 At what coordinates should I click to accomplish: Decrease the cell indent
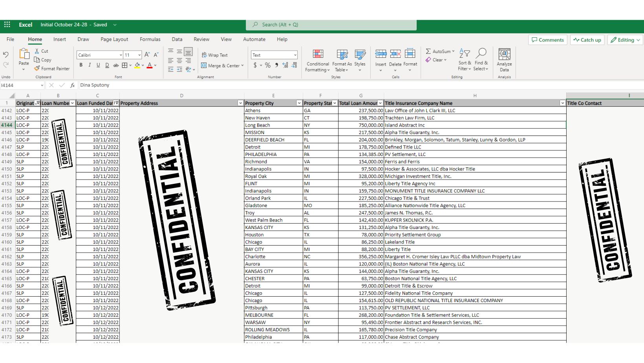[x=171, y=70]
